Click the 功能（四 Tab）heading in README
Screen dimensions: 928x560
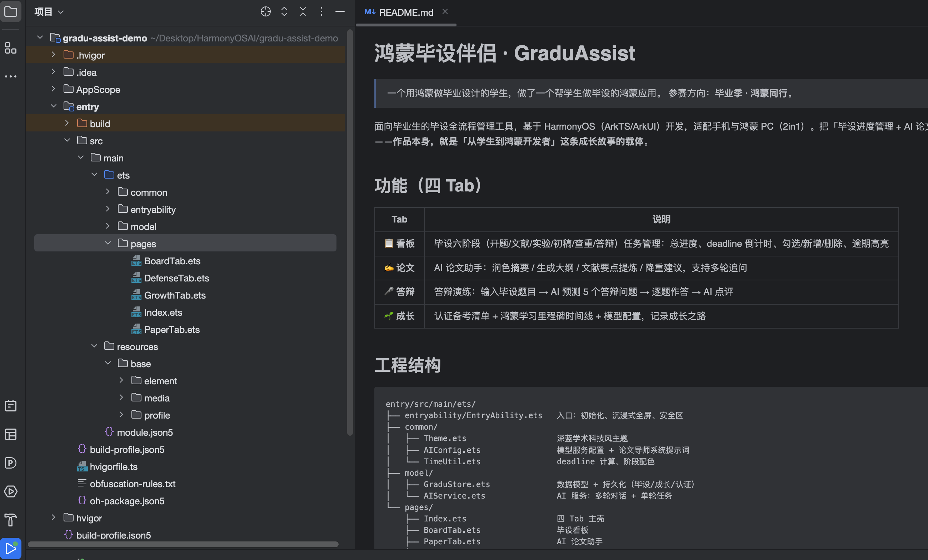pos(428,185)
